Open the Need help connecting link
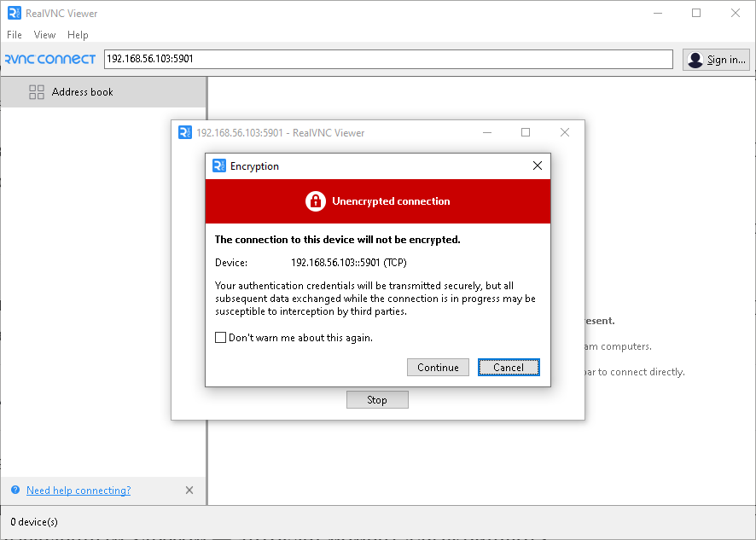 tap(79, 491)
